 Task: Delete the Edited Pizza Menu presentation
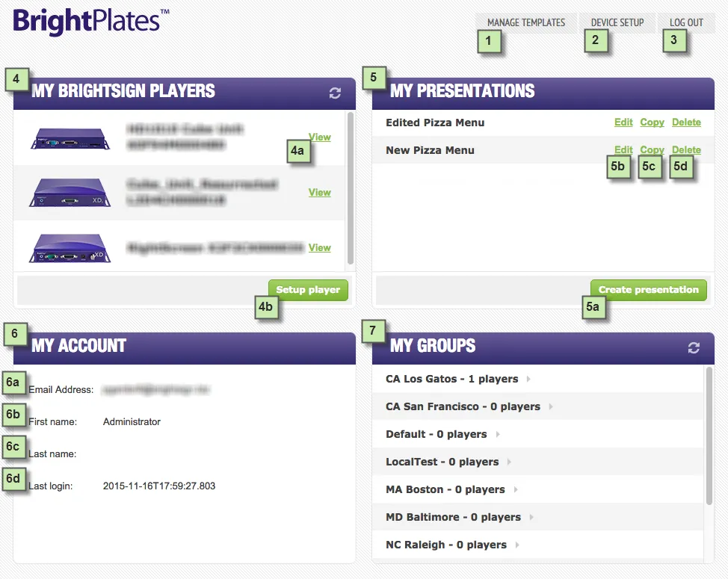tap(686, 122)
